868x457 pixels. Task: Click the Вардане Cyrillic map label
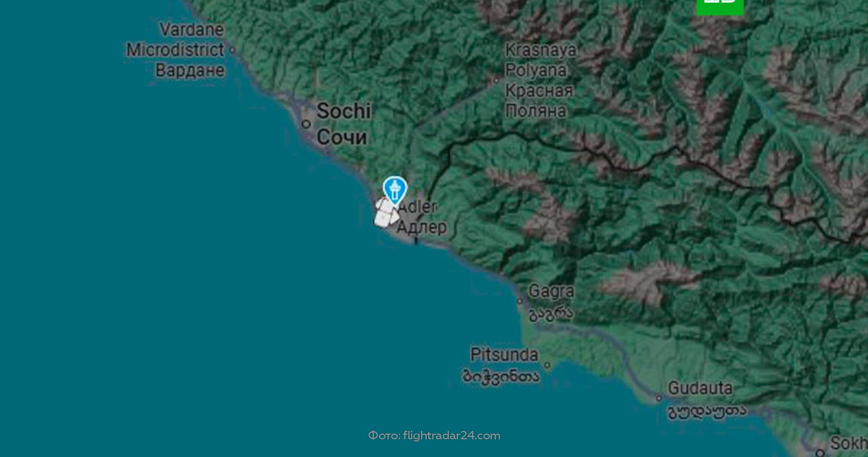coord(190,71)
